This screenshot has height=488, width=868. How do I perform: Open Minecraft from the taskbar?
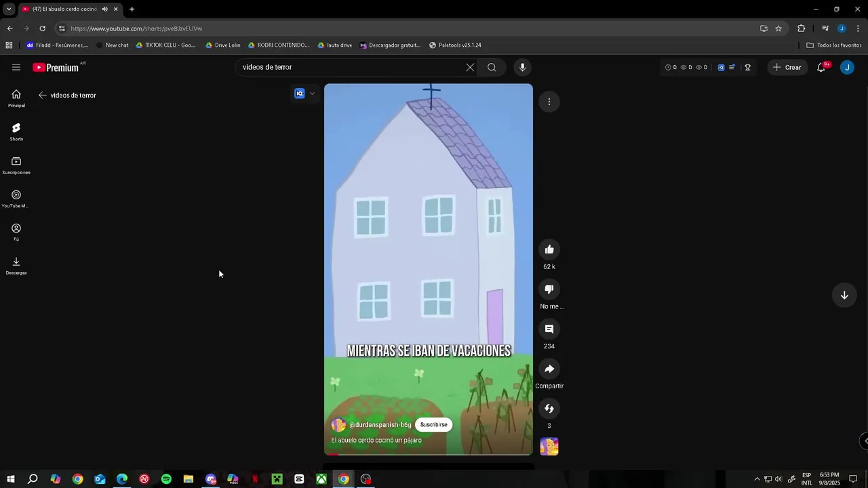click(277, 479)
